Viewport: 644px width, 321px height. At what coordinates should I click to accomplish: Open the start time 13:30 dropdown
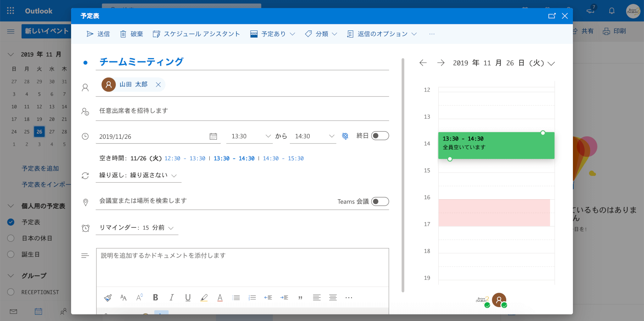tap(268, 136)
